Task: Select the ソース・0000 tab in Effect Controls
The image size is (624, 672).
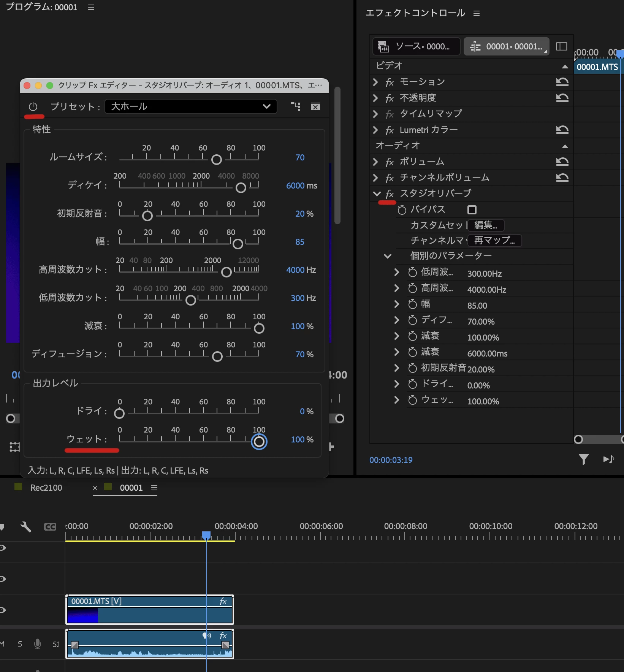Action: click(x=417, y=46)
